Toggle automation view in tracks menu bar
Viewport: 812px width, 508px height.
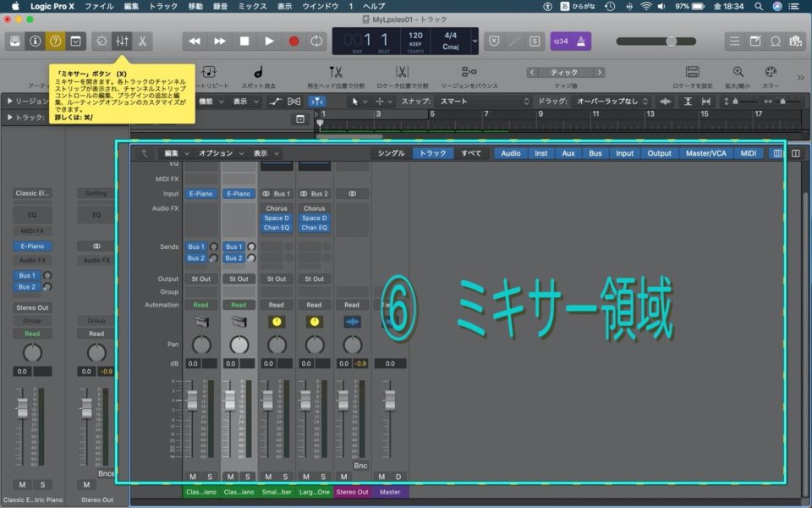(x=275, y=102)
